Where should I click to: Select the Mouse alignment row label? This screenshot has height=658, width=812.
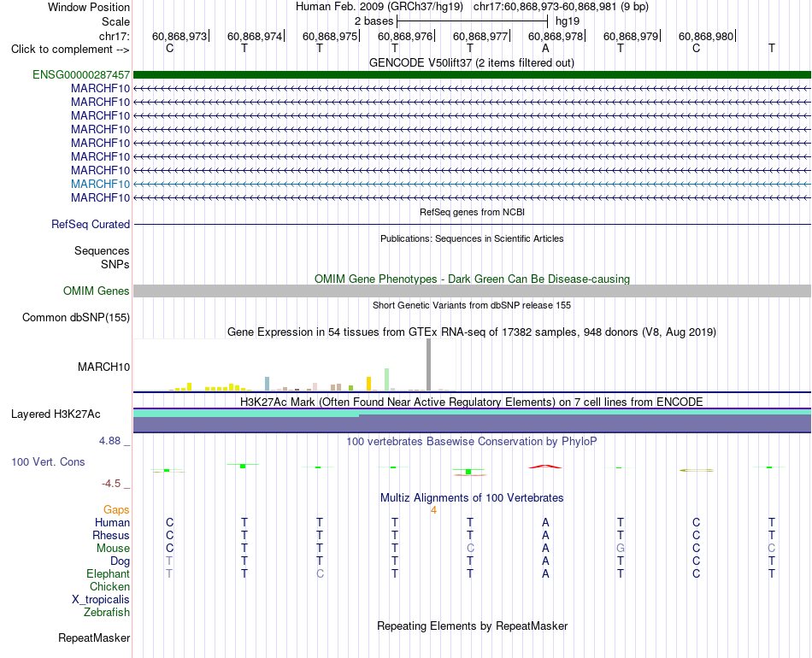point(113,549)
